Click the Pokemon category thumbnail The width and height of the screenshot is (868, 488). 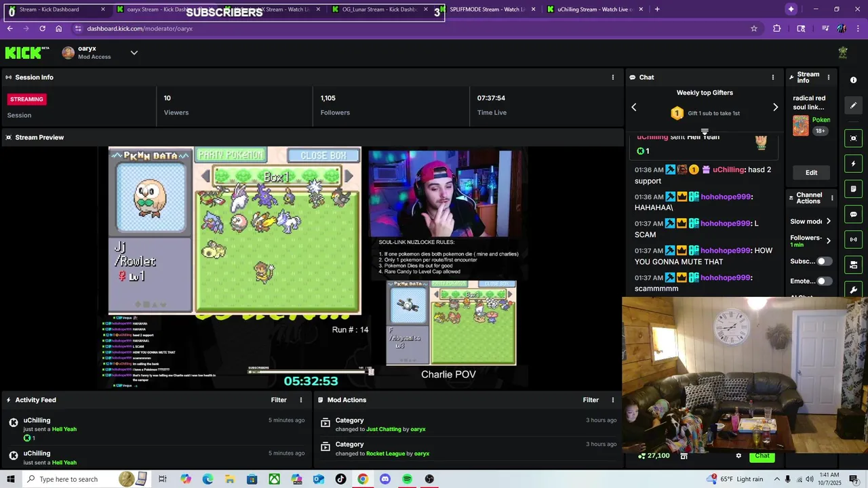(x=800, y=126)
